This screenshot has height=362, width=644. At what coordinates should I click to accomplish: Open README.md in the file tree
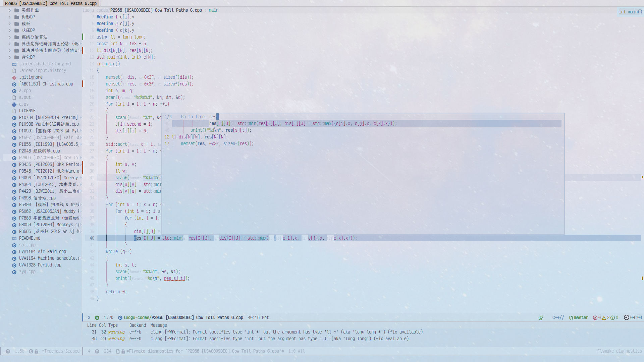[x=30, y=238]
